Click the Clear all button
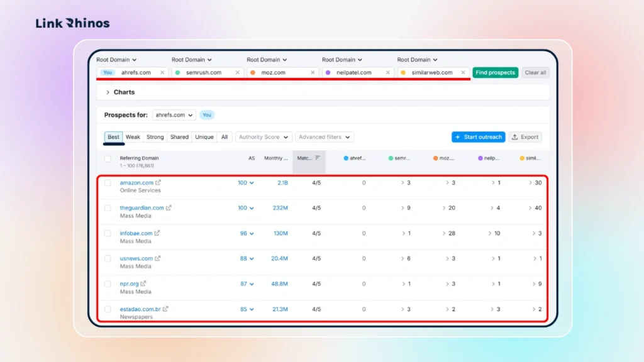The image size is (644, 362). point(535,73)
